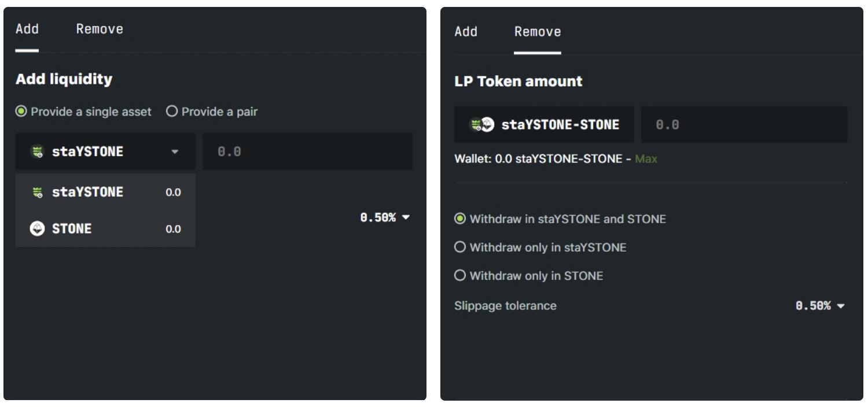This screenshot has width=868, height=407.
Task: Select 'Provide a pair' radio option
Action: pos(171,112)
